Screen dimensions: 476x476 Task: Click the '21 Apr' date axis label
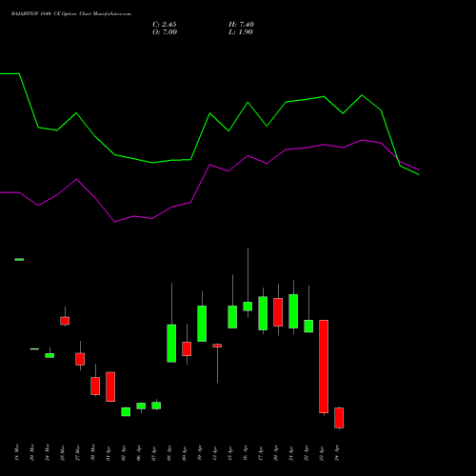[290, 452]
